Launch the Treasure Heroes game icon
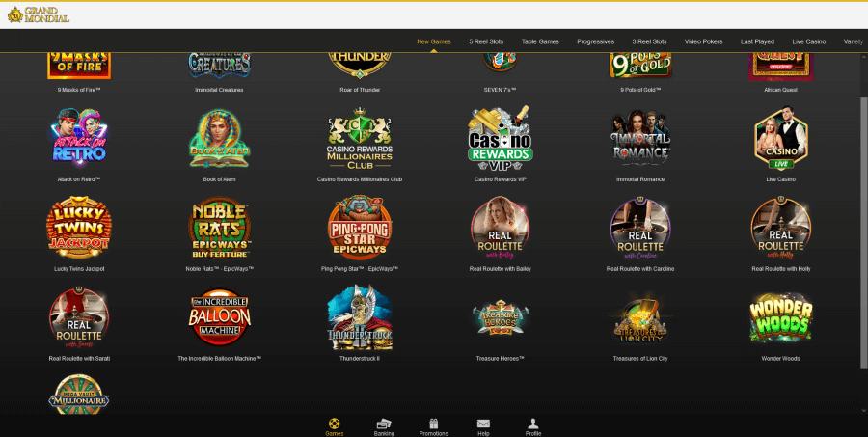The width and height of the screenshot is (868, 437). click(500, 316)
